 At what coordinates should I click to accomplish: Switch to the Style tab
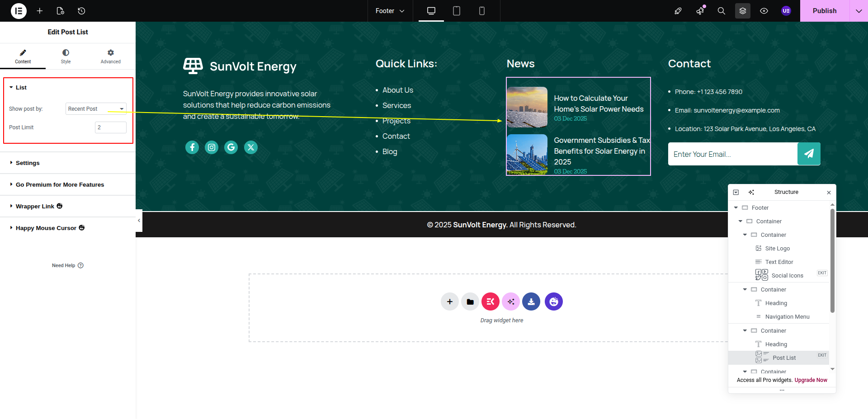tap(66, 56)
